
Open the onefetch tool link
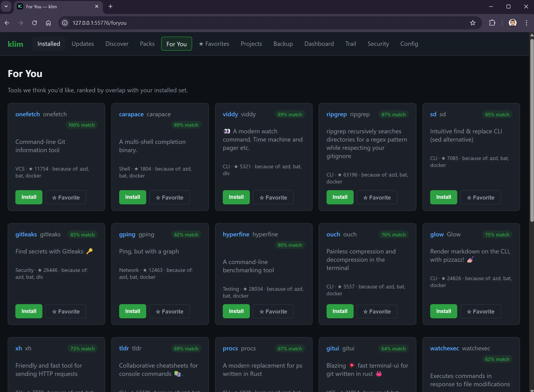(x=27, y=114)
